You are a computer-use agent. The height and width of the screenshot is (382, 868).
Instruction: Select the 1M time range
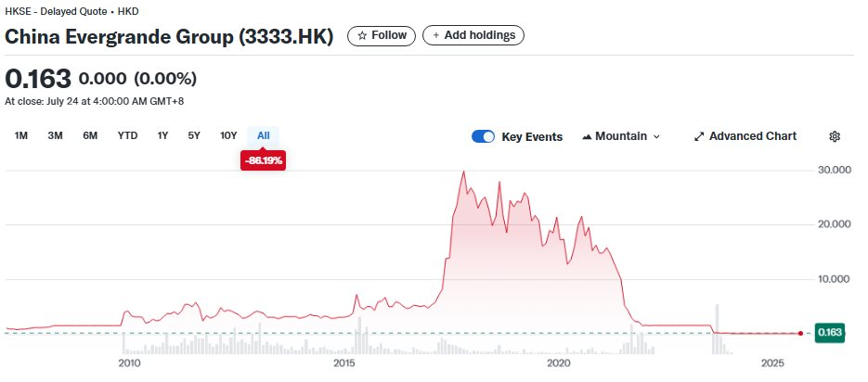point(21,135)
